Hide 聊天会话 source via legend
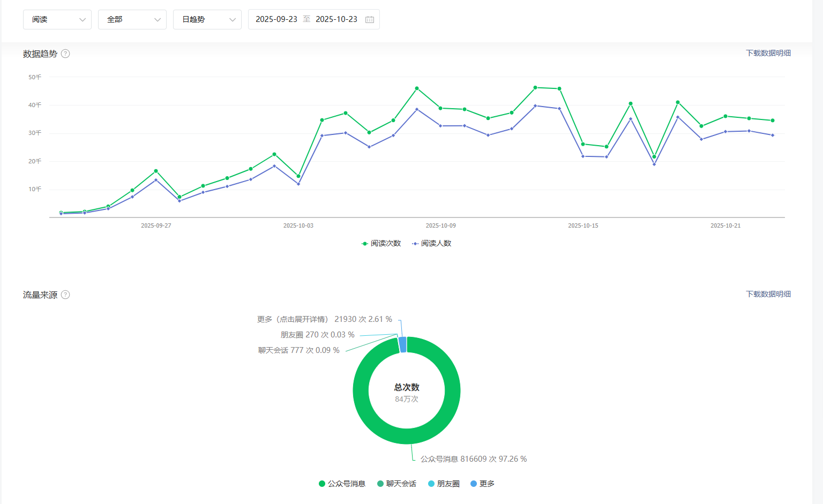 tap(396, 484)
